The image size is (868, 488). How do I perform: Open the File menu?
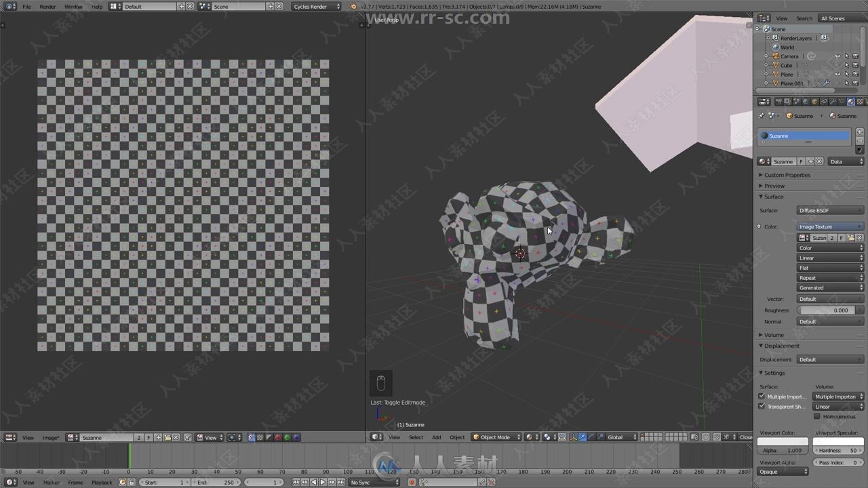pyautogui.click(x=26, y=6)
